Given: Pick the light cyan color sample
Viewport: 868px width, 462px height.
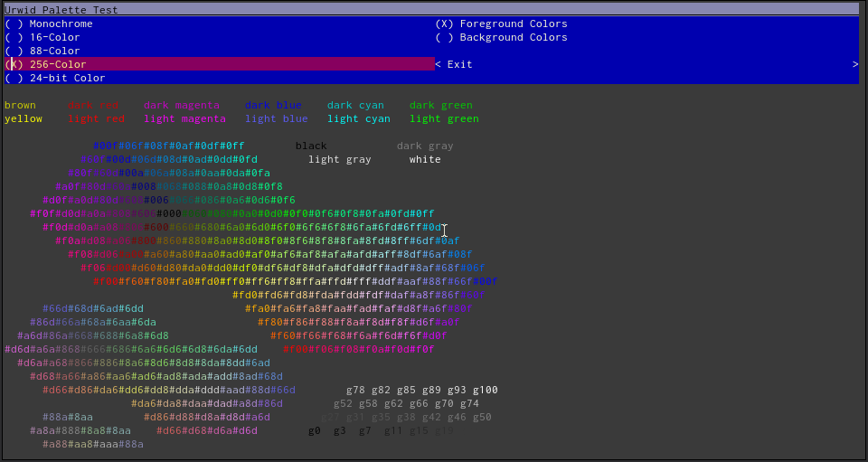Looking at the screenshot, I should click(x=358, y=118).
